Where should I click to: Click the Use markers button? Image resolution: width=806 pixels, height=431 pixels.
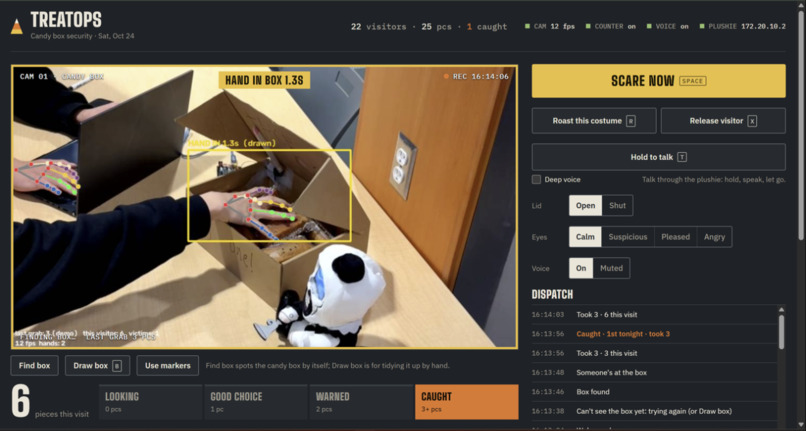pos(168,366)
